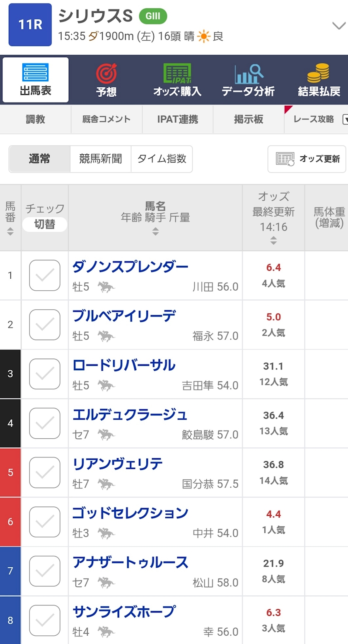Open the ブルベアイリーデ horse link
Viewport: 348px width, 644px height.
click(124, 316)
